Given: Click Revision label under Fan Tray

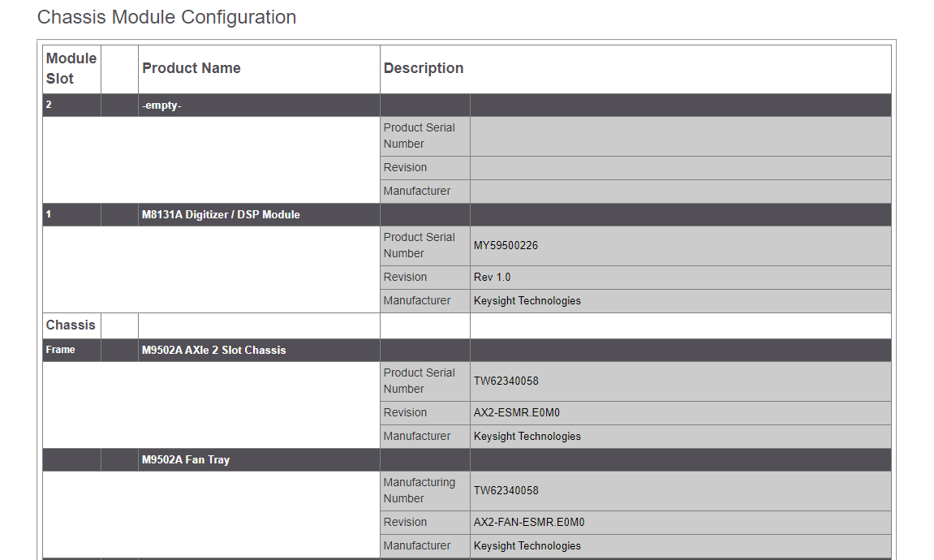Looking at the screenshot, I should pos(405,523).
